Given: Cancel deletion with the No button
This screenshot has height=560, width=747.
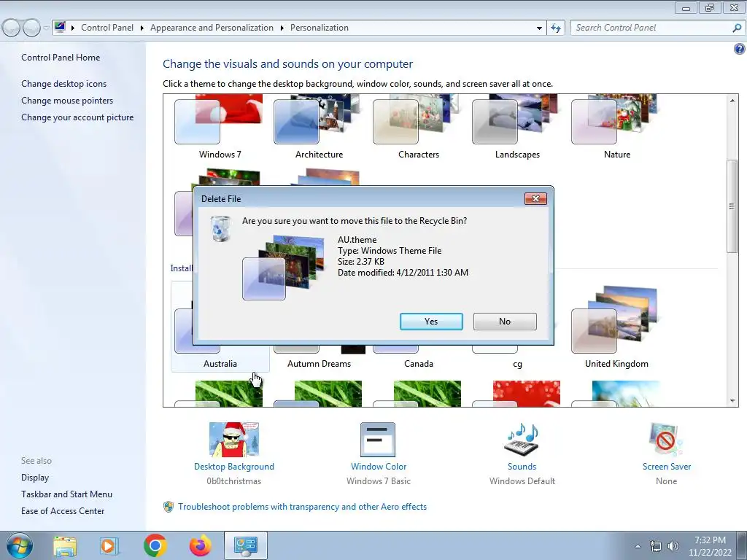Looking at the screenshot, I should click(505, 322).
